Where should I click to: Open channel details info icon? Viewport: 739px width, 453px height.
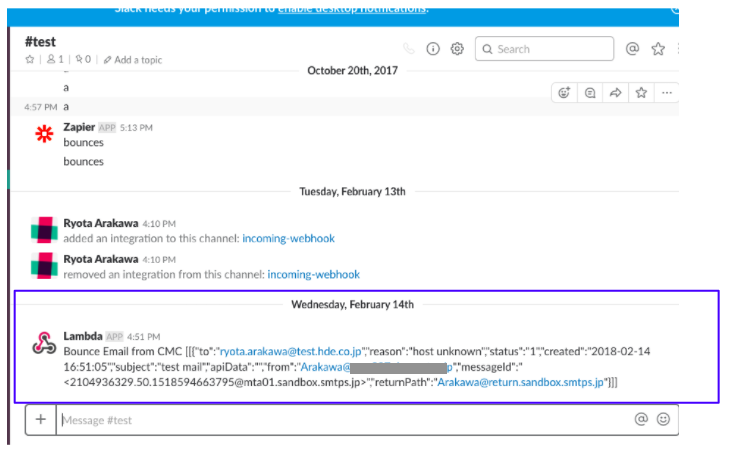pos(433,49)
